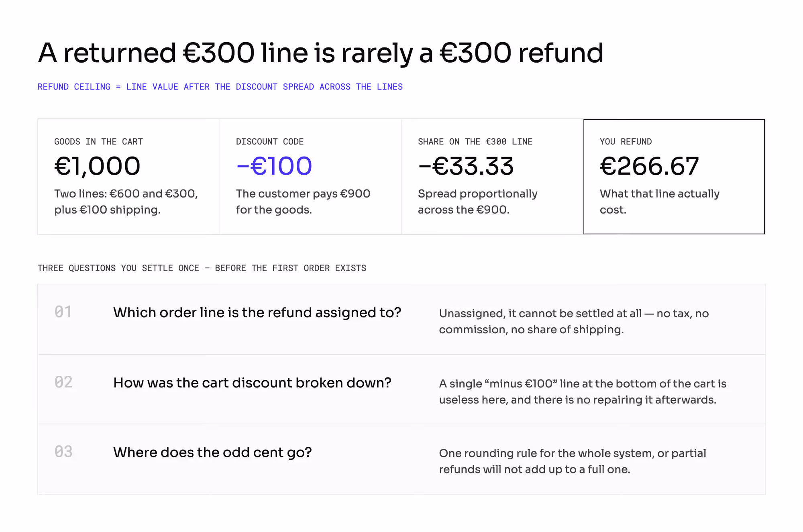Click the €1,000 cart value figure
The height and width of the screenshot is (532, 803).
[97, 166]
